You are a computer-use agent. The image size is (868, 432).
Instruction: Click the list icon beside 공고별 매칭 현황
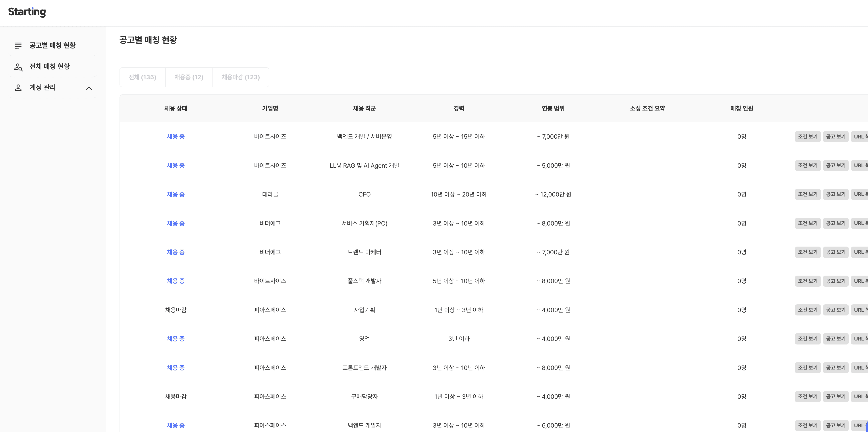18,46
